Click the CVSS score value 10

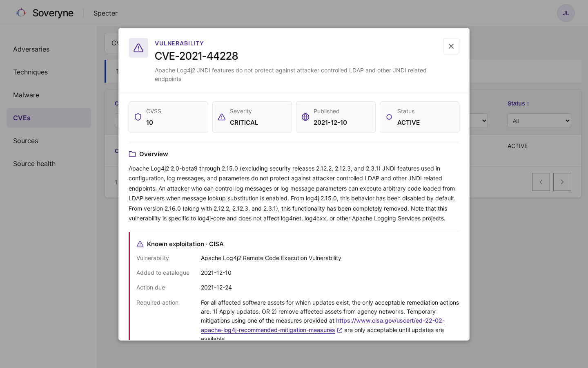[150, 123]
